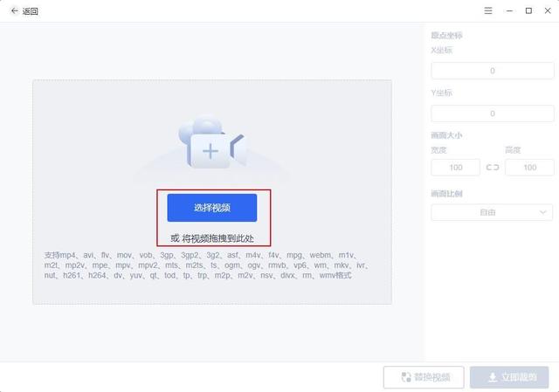Click the 宽度 width input field
This screenshot has height=392, width=559.
pos(456,168)
